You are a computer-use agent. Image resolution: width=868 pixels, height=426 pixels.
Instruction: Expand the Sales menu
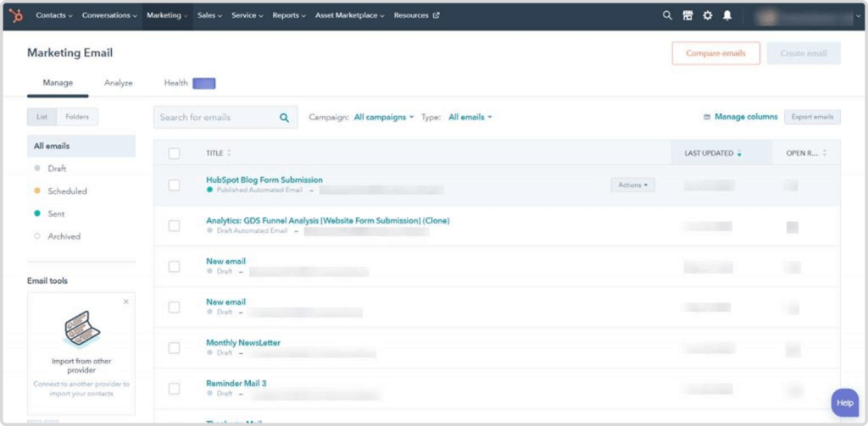210,15
